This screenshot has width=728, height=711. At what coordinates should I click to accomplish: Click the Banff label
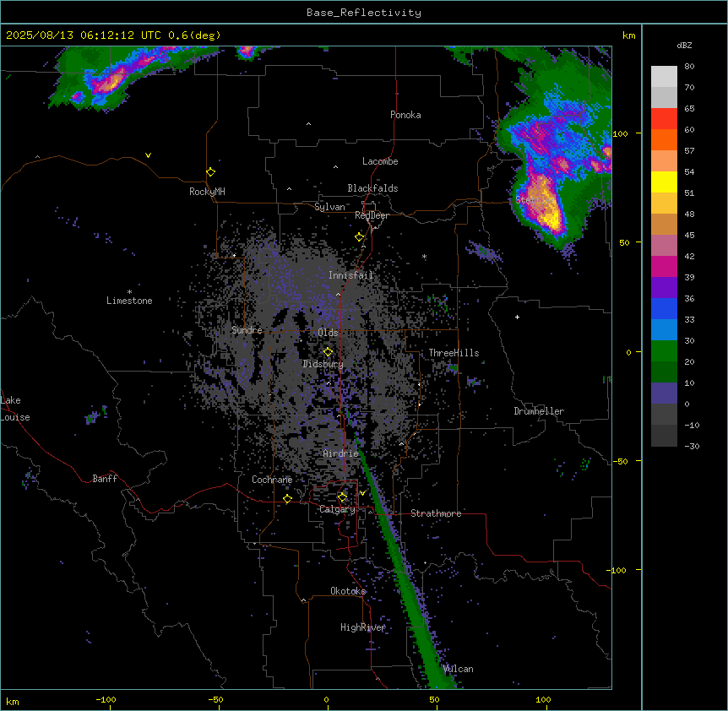tap(105, 479)
